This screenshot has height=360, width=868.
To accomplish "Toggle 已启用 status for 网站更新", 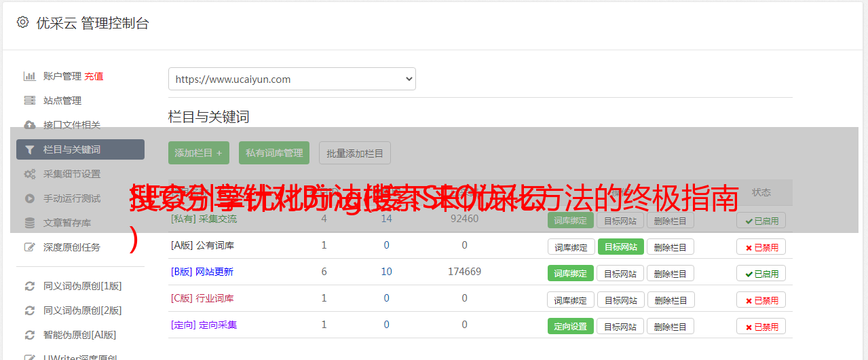I will coord(761,274).
